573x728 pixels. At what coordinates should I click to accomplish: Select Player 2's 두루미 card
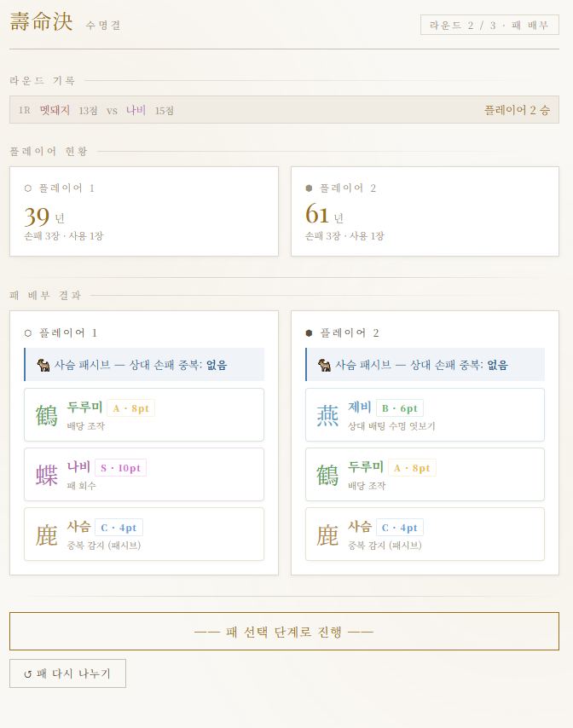click(425, 474)
